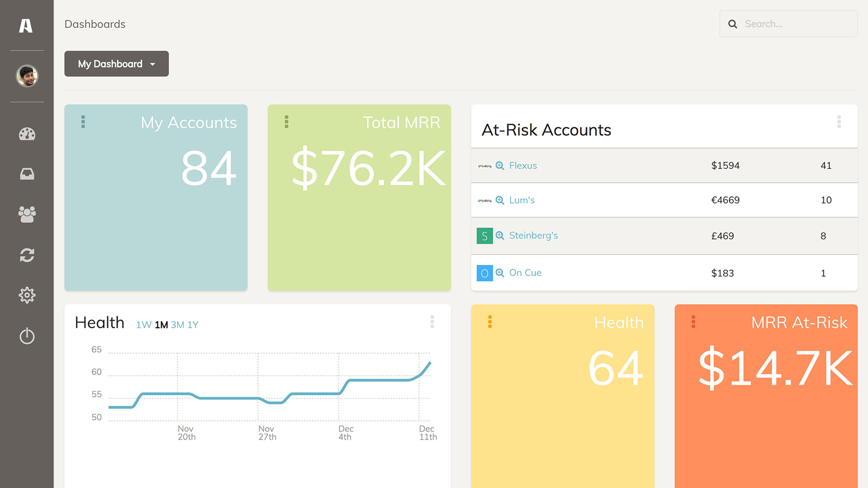Switch Health chart to 1W range
The image size is (868, 488).
click(x=143, y=325)
